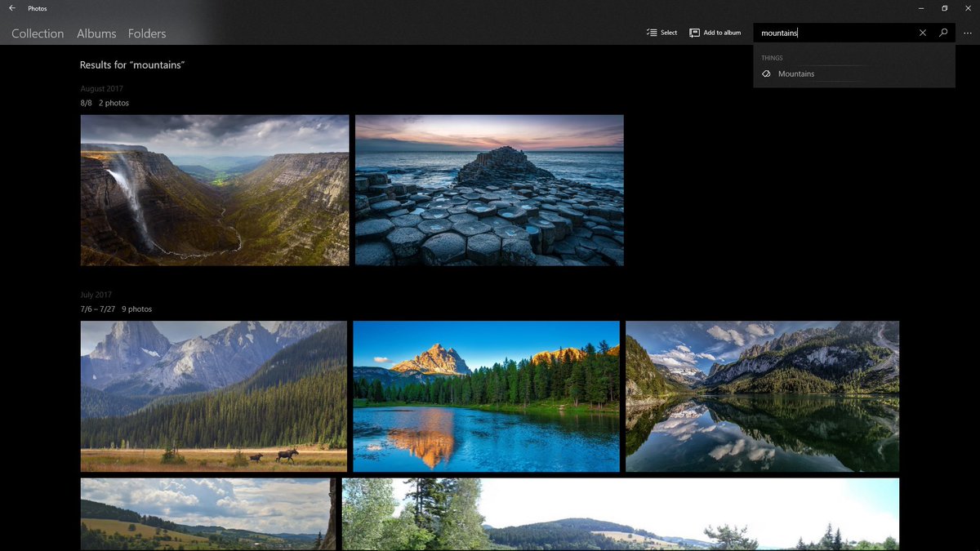Viewport: 980px width, 551px height.
Task: Open the Folders tab
Action: (x=147, y=33)
